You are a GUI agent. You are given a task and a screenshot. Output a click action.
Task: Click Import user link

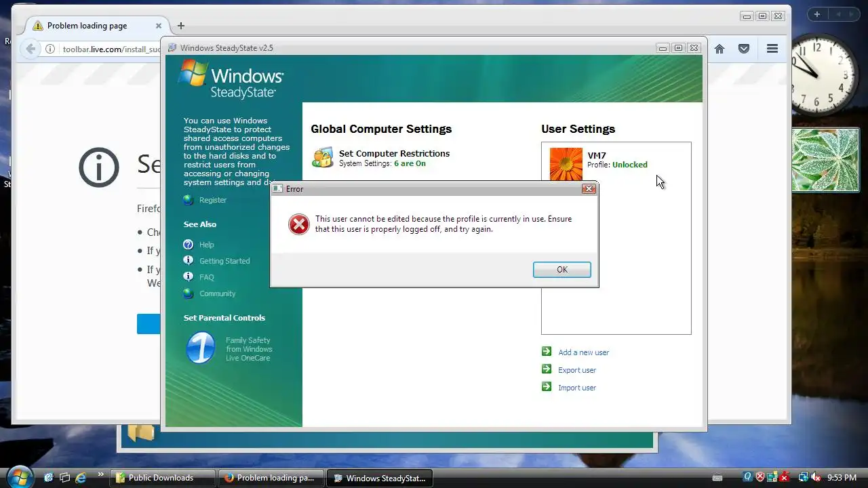point(577,388)
